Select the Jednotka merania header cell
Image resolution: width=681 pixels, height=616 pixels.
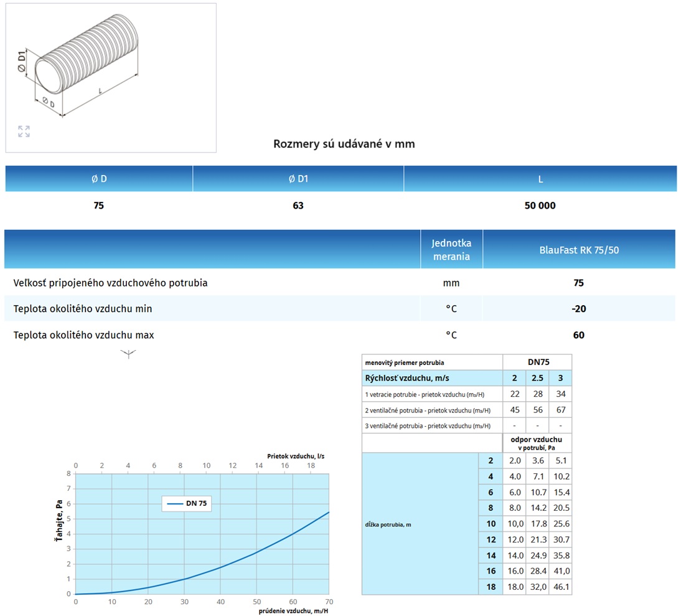451,250
